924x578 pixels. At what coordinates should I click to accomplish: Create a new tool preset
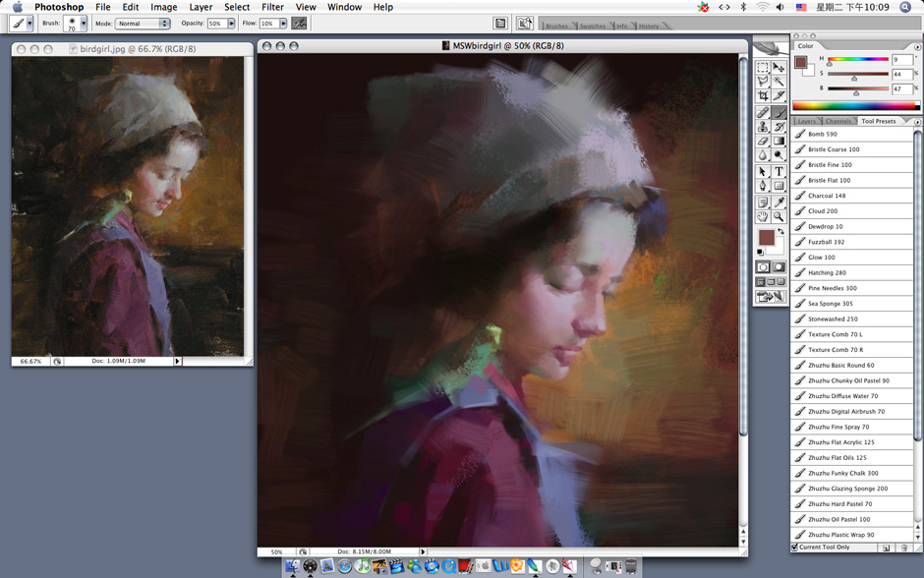(887, 548)
